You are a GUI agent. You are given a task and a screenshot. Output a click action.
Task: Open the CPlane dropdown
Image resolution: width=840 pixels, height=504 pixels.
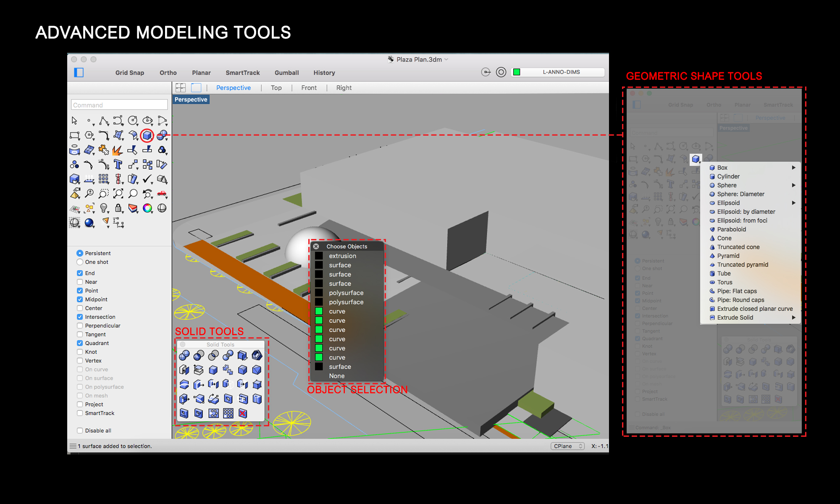click(567, 446)
